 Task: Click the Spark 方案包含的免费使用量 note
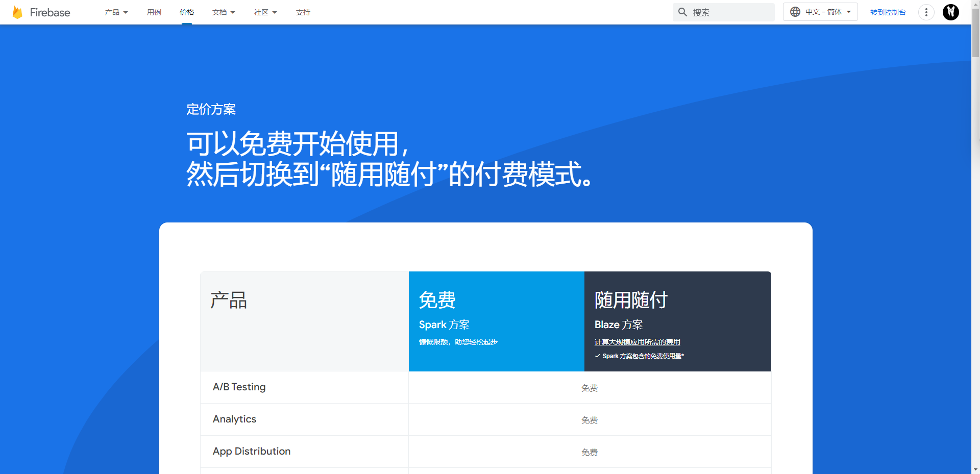[640, 356]
